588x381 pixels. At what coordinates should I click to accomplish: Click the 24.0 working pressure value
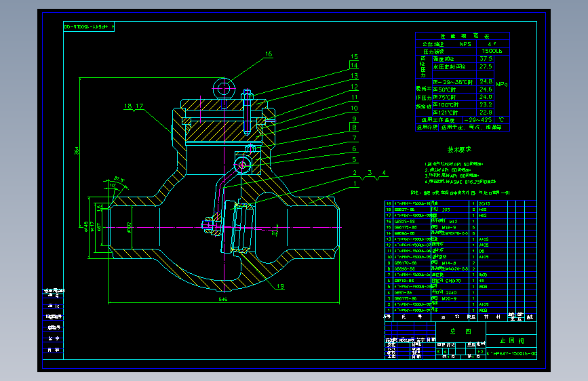[x=486, y=97]
